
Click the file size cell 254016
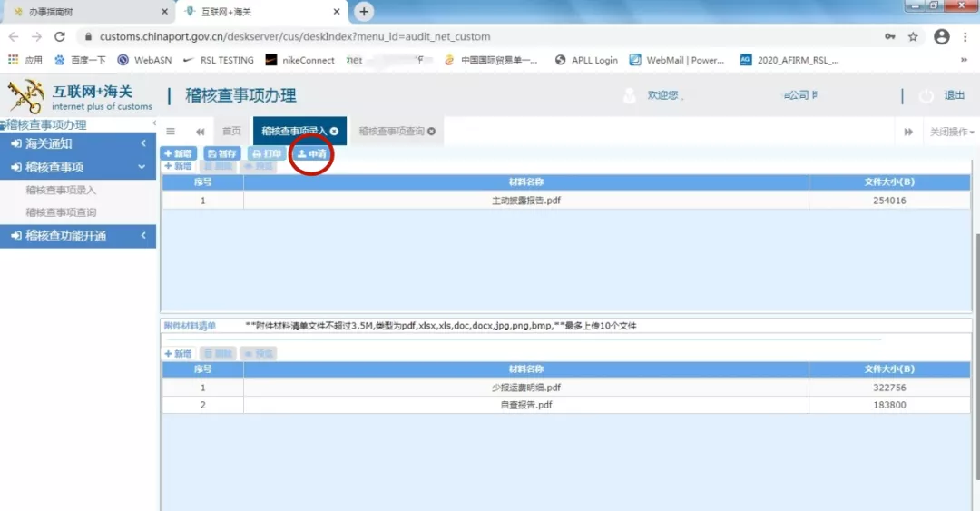[889, 201]
